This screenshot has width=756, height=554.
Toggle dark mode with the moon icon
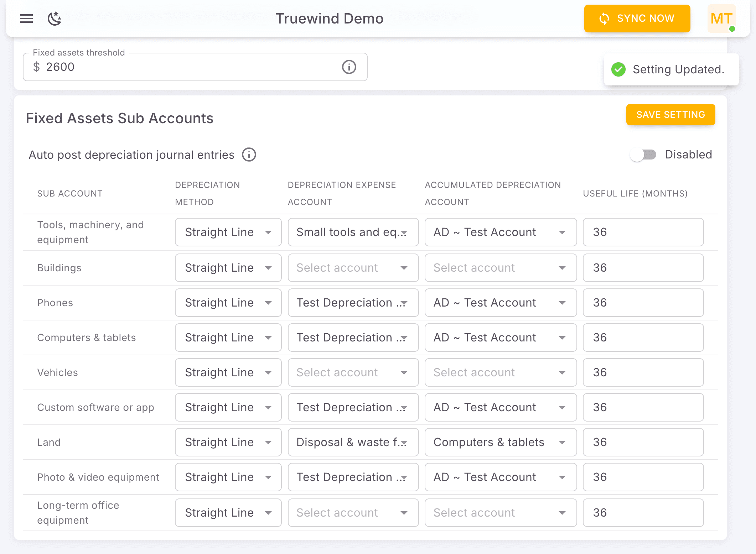point(55,19)
